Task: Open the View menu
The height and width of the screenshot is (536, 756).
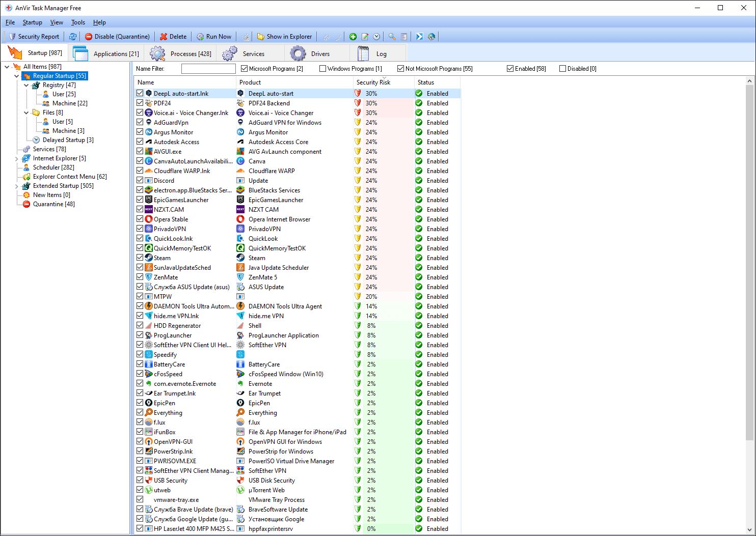Action: coord(57,22)
